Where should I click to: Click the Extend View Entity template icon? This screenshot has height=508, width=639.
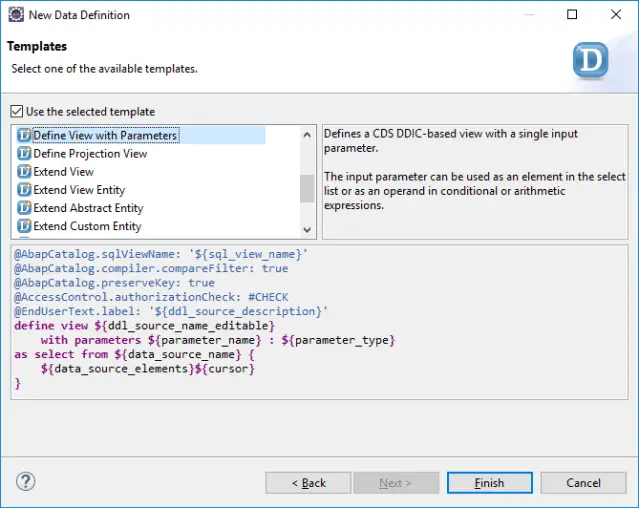point(25,190)
